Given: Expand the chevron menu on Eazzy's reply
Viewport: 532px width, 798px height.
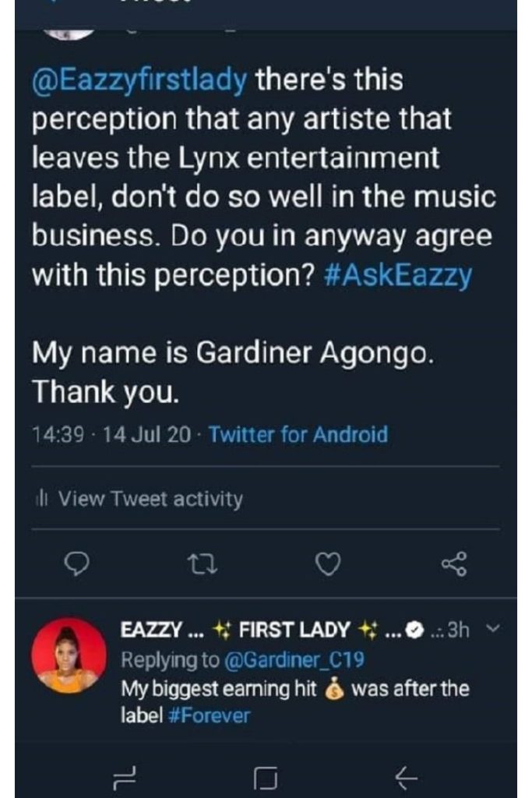Looking at the screenshot, I should pyautogui.click(x=493, y=629).
